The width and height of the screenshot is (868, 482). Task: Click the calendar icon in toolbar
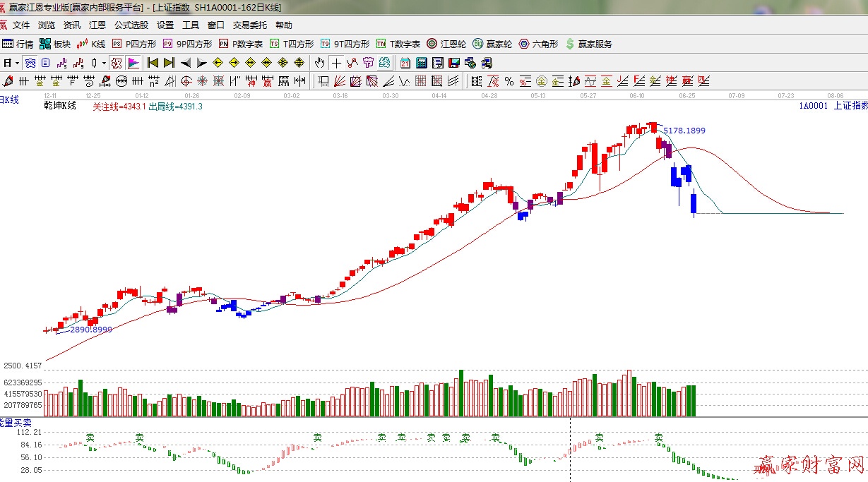click(x=405, y=63)
